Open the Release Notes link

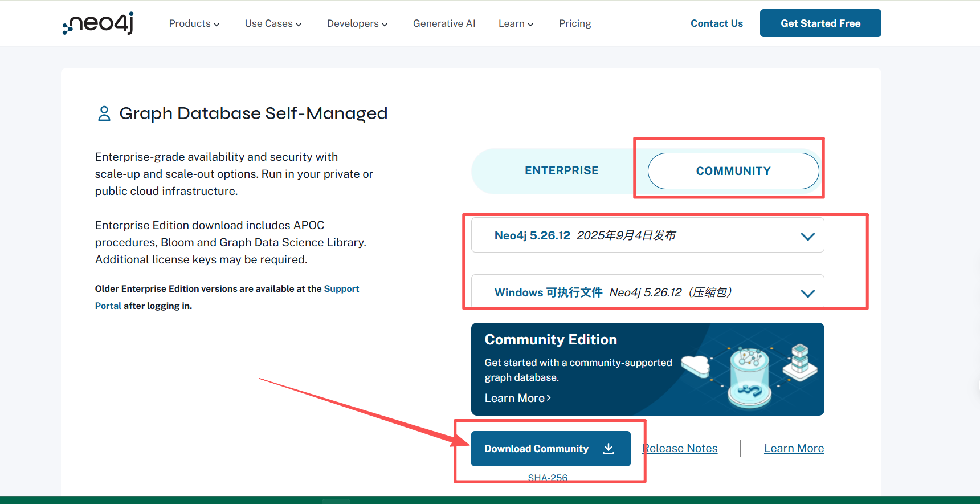(x=680, y=448)
